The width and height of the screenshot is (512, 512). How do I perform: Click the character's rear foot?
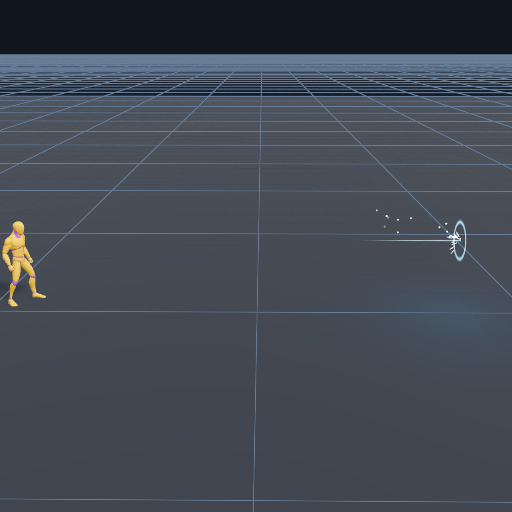[x=12, y=303]
